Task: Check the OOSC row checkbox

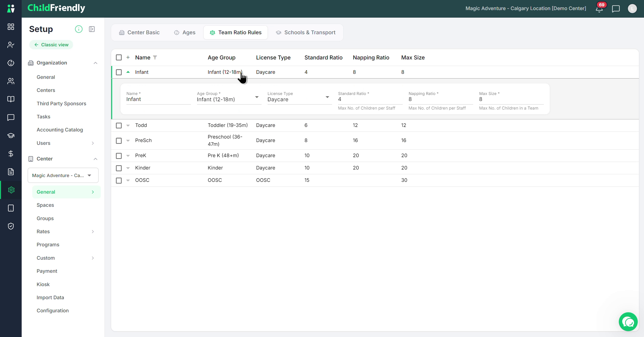Action: tap(119, 180)
